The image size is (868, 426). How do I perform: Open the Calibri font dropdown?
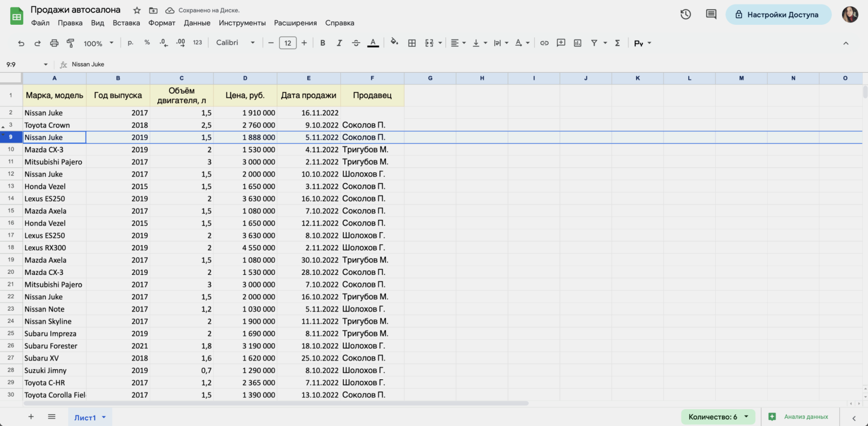[x=236, y=43]
